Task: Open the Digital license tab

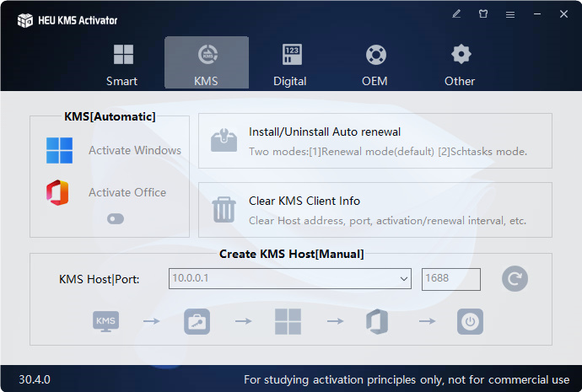Action: [x=290, y=63]
